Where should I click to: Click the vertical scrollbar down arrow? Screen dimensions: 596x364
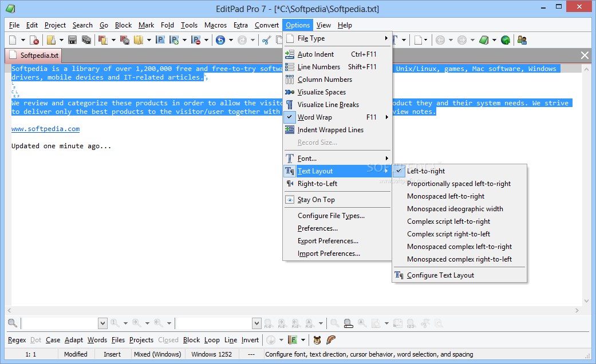click(x=586, y=301)
